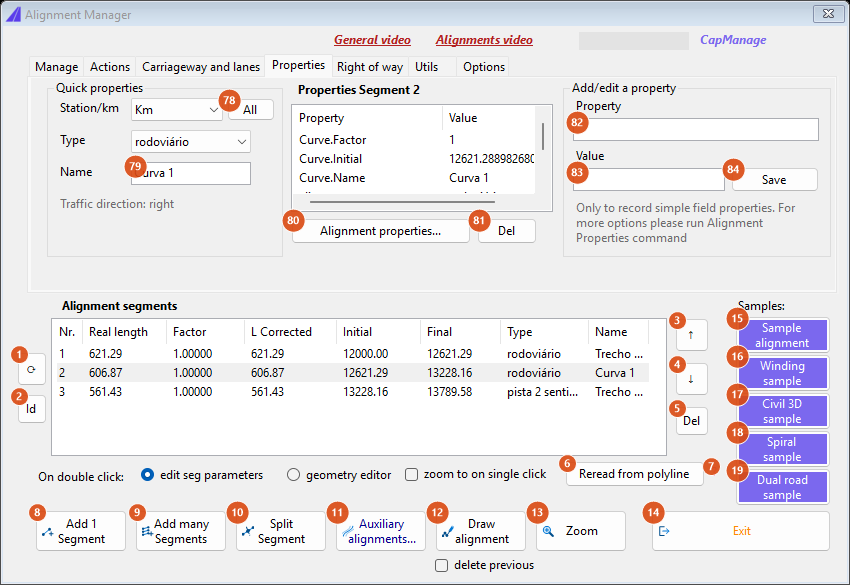This screenshot has height=585, width=850.
Task: Open the Type rodoviário dropdown
Action: point(190,142)
